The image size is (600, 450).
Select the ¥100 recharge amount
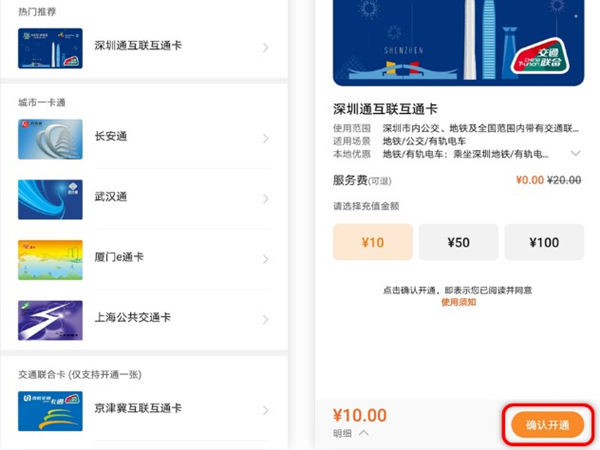click(x=544, y=242)
